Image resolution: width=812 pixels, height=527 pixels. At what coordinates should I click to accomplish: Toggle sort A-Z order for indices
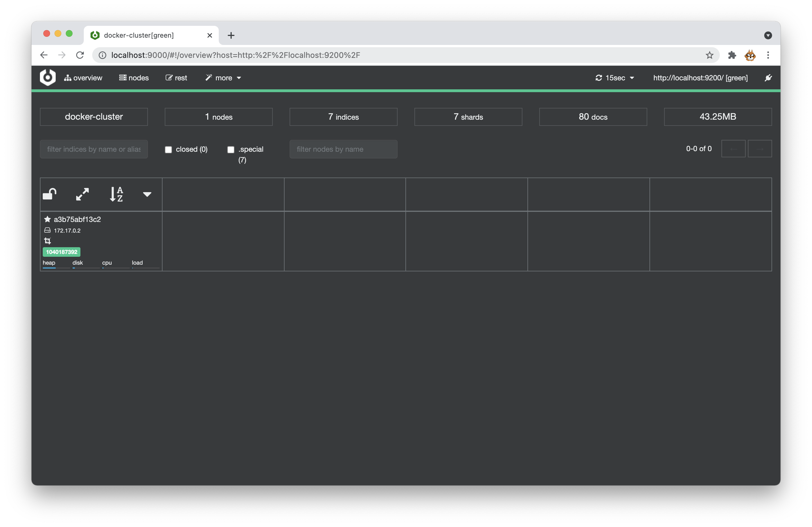(116, 194)
